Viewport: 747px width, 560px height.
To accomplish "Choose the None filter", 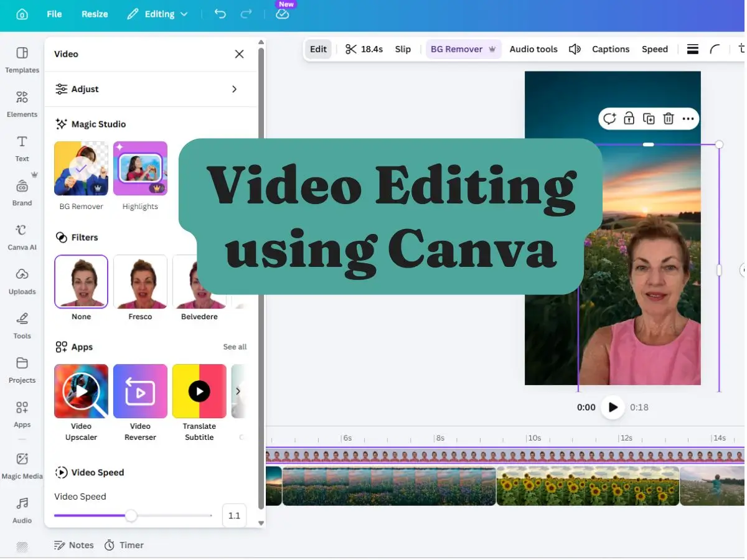I will click(81, 281).
